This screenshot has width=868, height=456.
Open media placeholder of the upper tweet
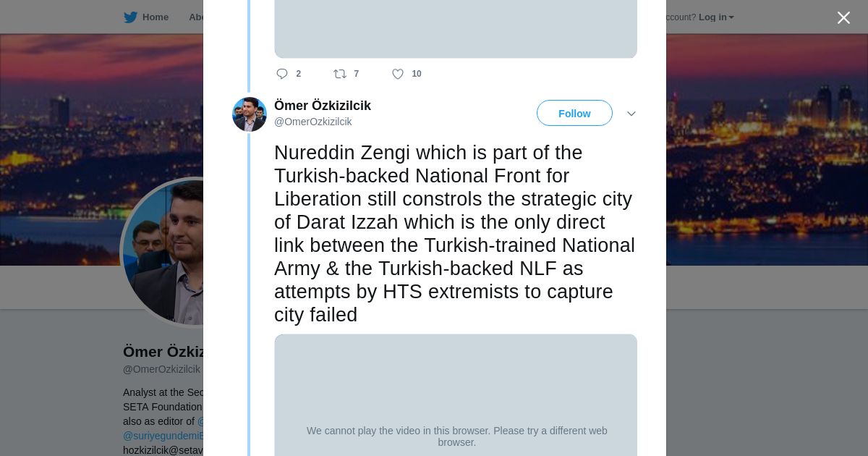[456, 29]
